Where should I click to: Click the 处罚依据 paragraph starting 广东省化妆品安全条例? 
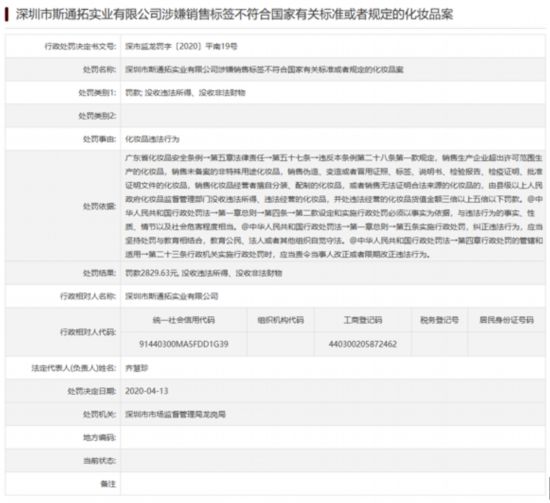[334, 206]
